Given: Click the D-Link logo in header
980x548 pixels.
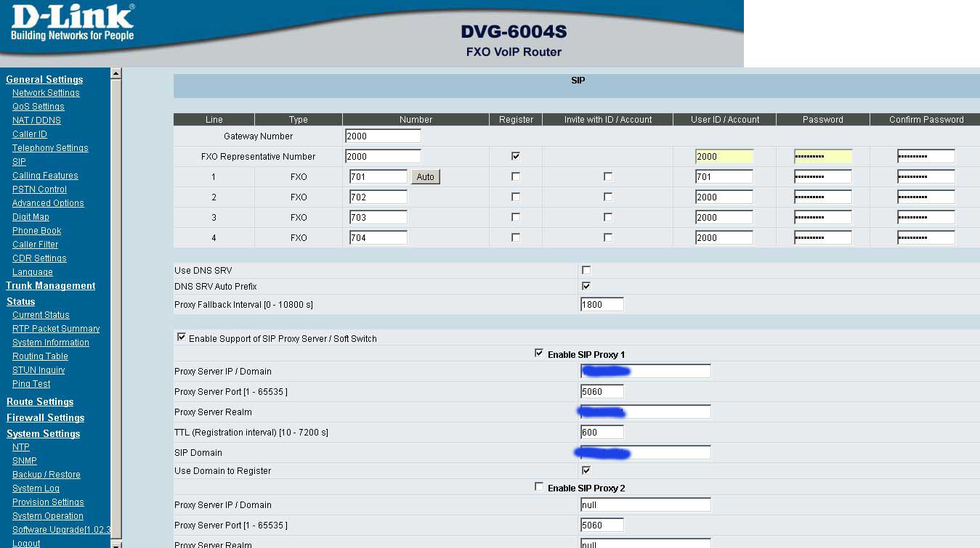Looking at the screenshot, I should pos(72,24).
